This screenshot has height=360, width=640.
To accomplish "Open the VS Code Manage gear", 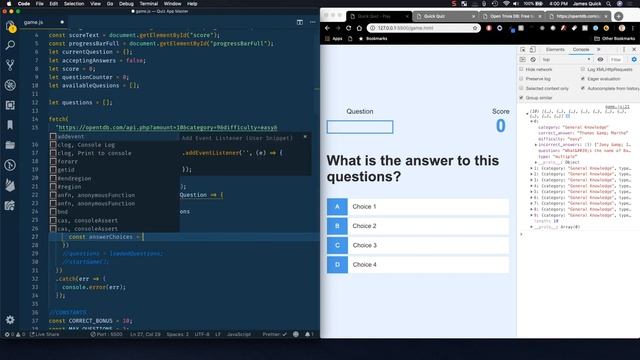I will pos(10,320).
